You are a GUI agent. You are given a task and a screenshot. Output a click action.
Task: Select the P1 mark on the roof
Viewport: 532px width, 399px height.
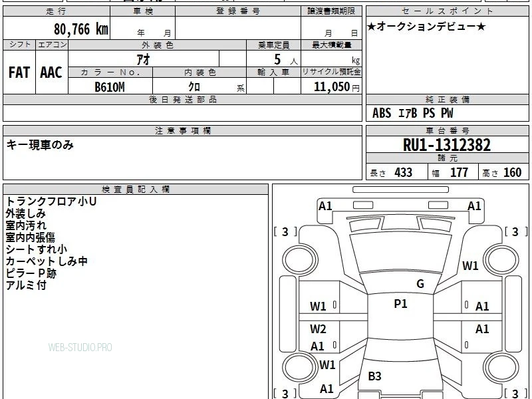tap(400, 304)
